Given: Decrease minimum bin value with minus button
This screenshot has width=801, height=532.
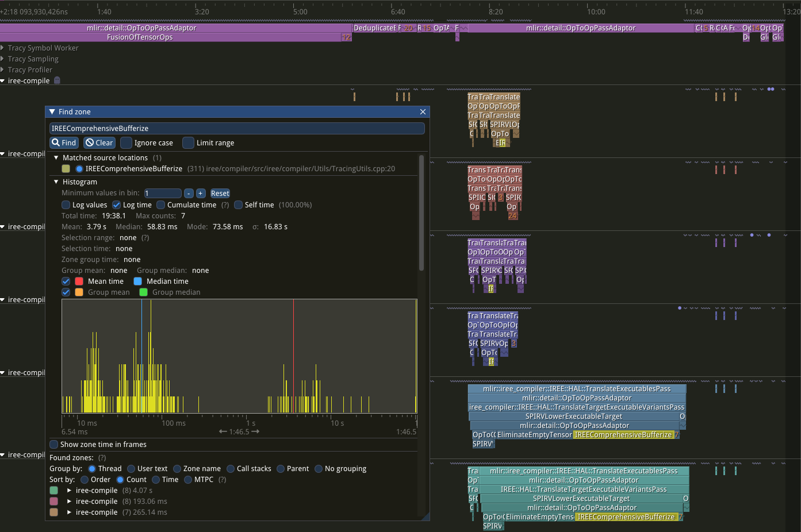Looking at the screenshot, I should 189,193.
